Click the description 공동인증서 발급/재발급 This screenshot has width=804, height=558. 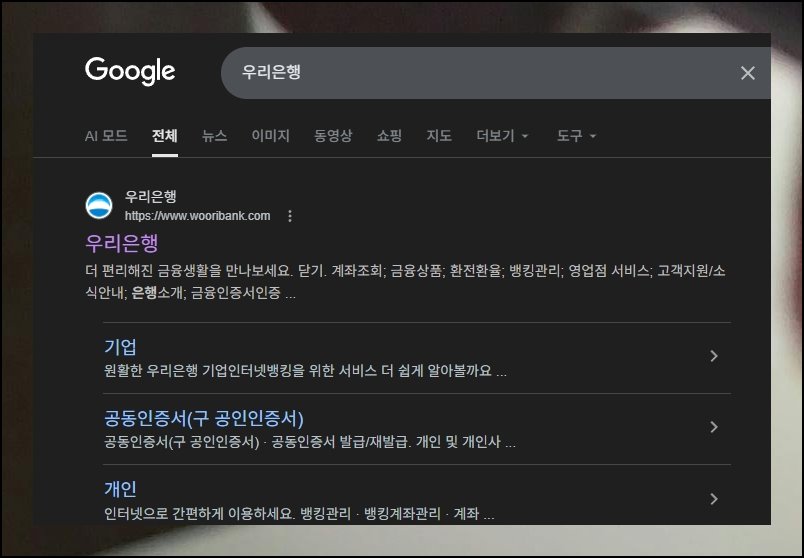310,442
